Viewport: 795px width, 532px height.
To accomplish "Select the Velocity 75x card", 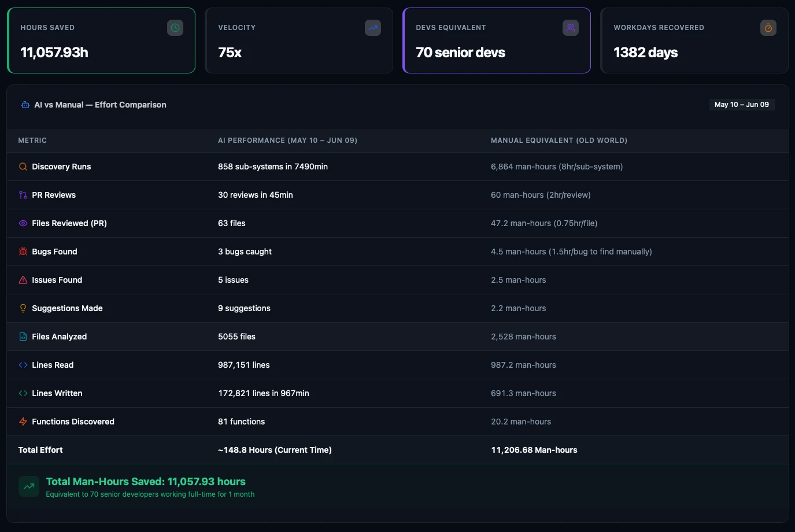I will point(299,40).
